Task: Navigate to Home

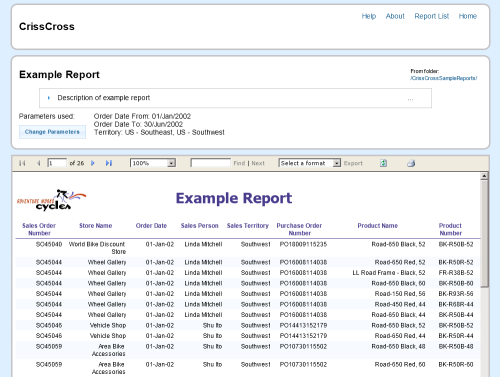Action: (x=468, y=16)
